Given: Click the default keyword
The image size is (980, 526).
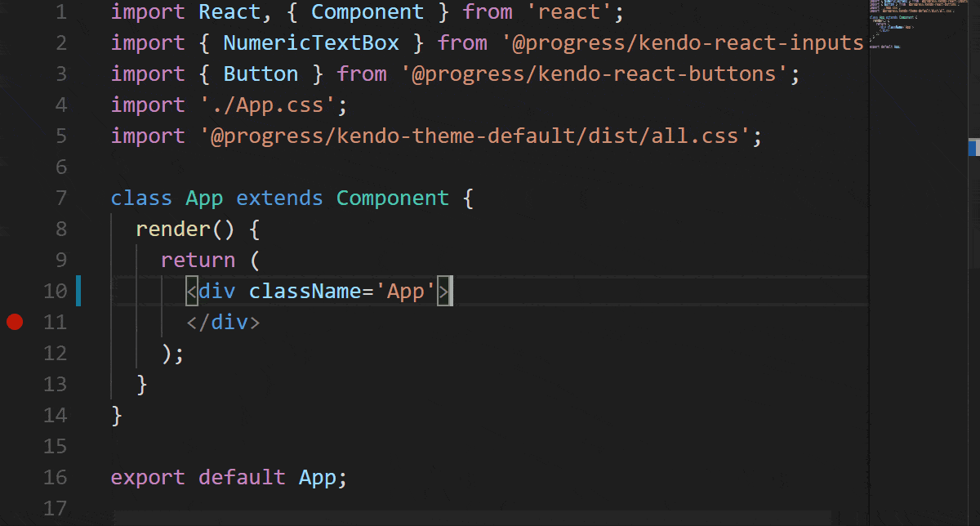Looking at the screenshot, I should click(x=243, y=478).
